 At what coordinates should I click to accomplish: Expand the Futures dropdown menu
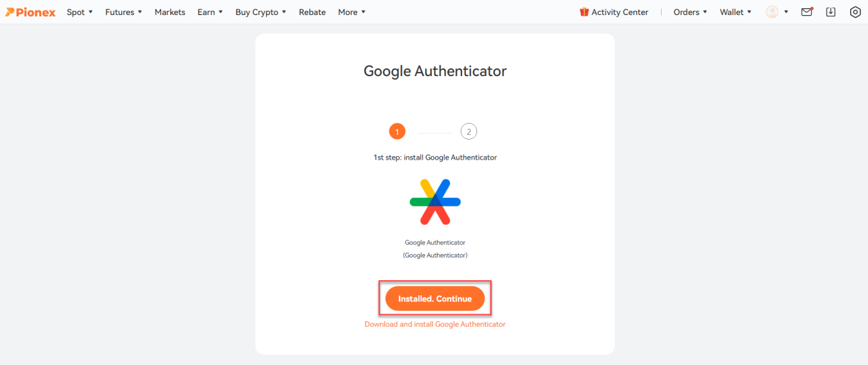123,12
